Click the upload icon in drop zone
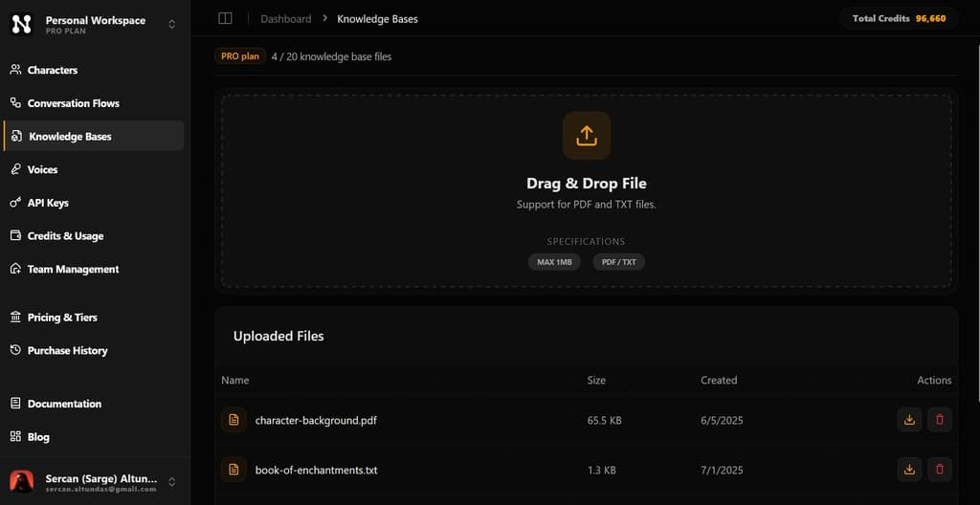Screen dimensions: 980x505 point(586,135)
